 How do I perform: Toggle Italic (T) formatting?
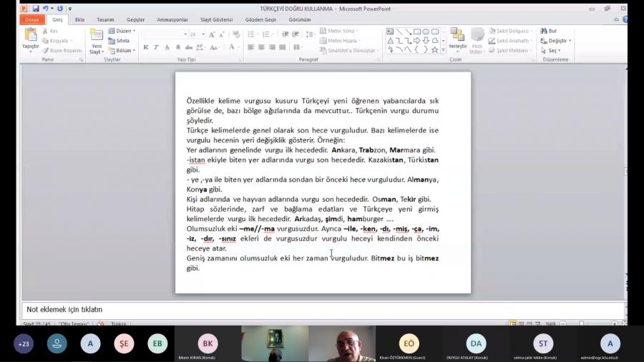pyautogui.click(x=156, y=47)
